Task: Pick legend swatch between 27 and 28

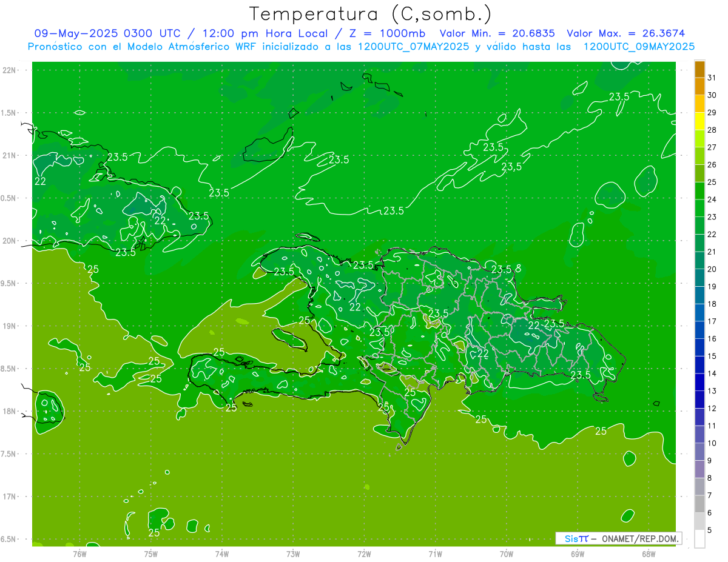Action: pos(699,139)
